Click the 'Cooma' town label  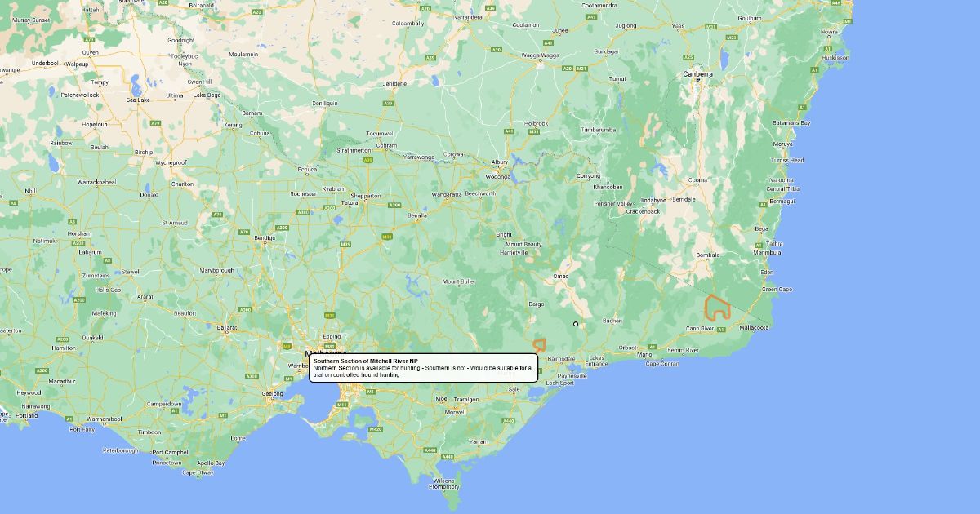698,180
